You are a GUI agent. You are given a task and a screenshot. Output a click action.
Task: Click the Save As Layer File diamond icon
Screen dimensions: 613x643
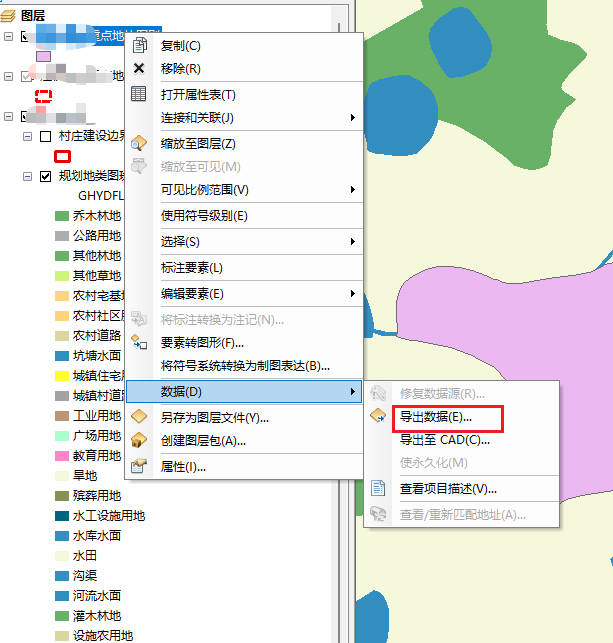[x=139, y=417]
